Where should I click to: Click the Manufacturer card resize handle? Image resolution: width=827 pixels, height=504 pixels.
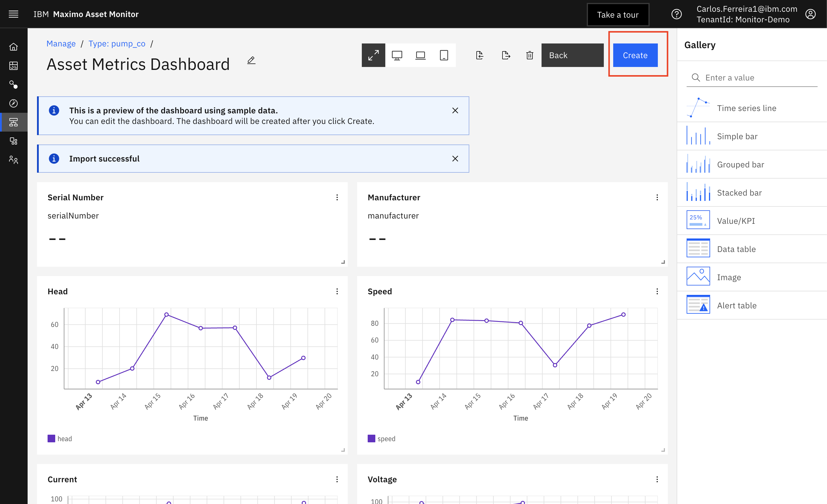coord(663,262)
